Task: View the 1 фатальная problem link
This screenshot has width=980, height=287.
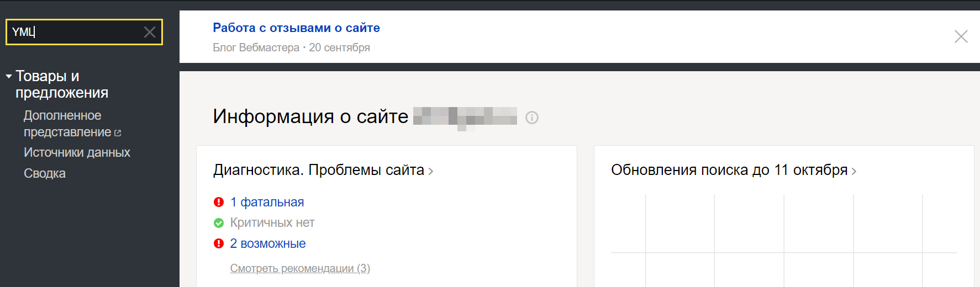Action: click(x=267, y=202)
